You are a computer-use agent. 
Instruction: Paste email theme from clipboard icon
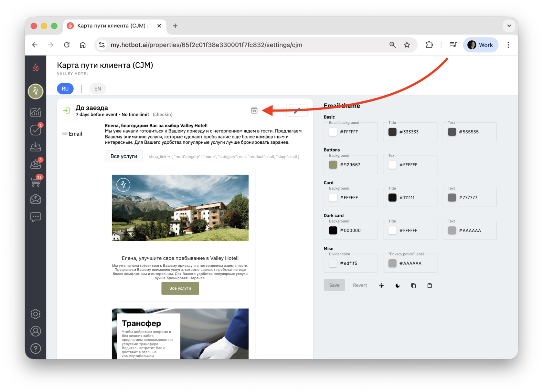(x=430, y=285)
